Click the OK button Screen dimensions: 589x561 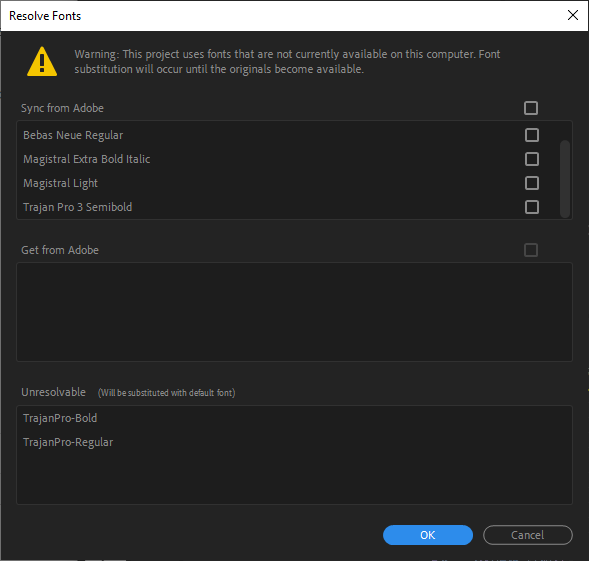(x=427, y=535)
